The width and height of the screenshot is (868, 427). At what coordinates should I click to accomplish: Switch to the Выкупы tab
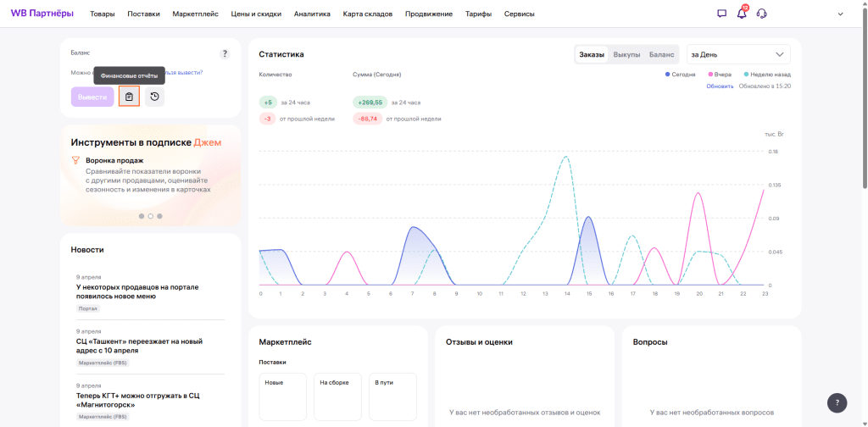pos(626,54)
